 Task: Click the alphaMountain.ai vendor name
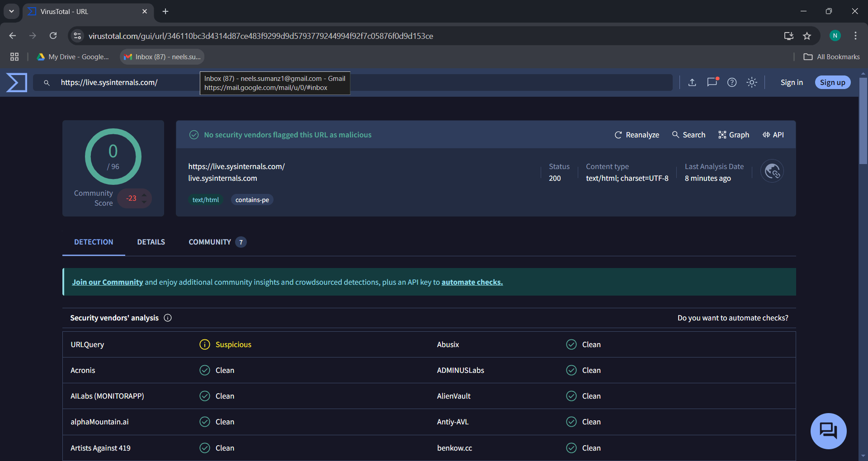(x=99, y=422)
